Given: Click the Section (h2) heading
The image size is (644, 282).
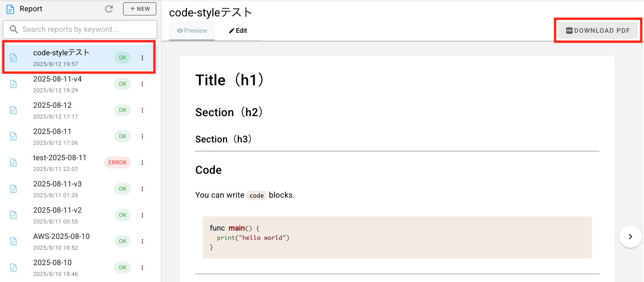Looking at the screenshot, I should [x=229, y=112].
